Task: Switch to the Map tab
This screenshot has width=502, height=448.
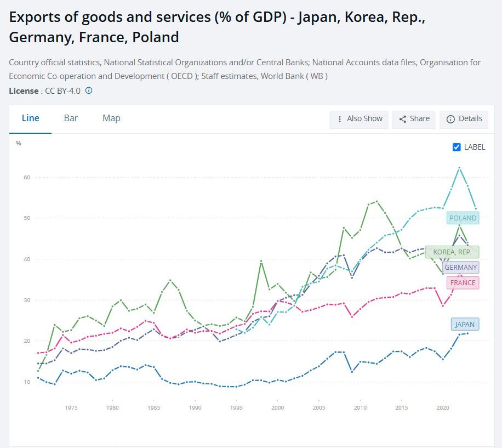Action: tap(111, 118)
